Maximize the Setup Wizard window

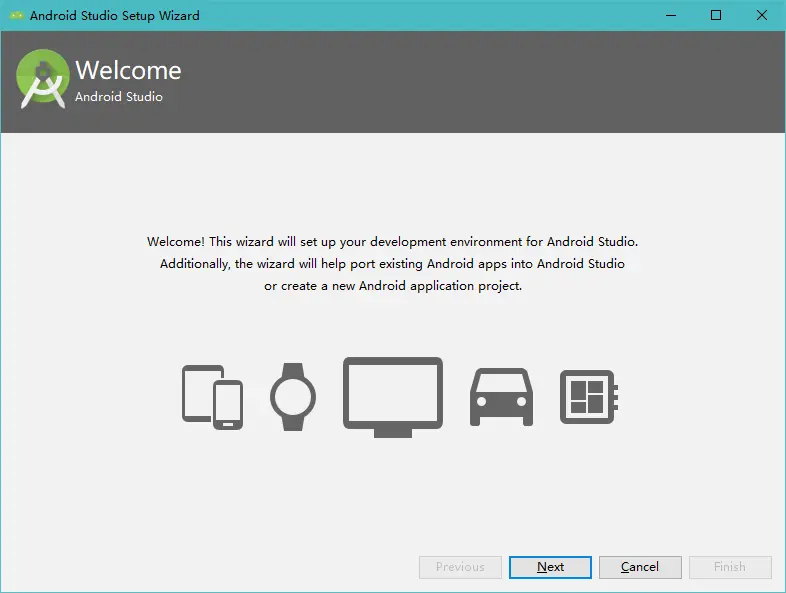(x=716, y=16)
